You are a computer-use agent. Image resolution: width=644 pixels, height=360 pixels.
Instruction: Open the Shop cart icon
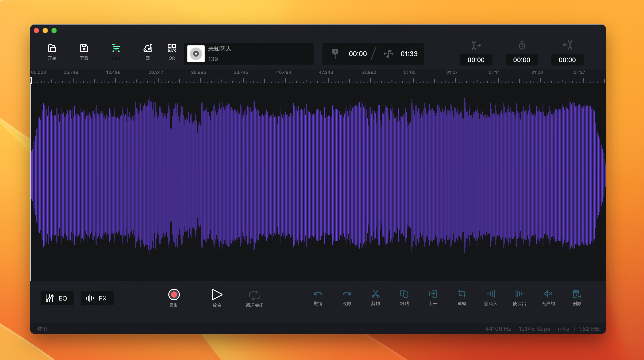click(116, 48)
